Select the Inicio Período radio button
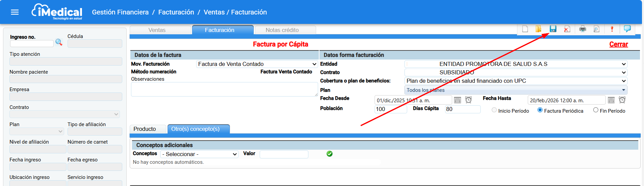Screen dimensions: 644x186 494,110
